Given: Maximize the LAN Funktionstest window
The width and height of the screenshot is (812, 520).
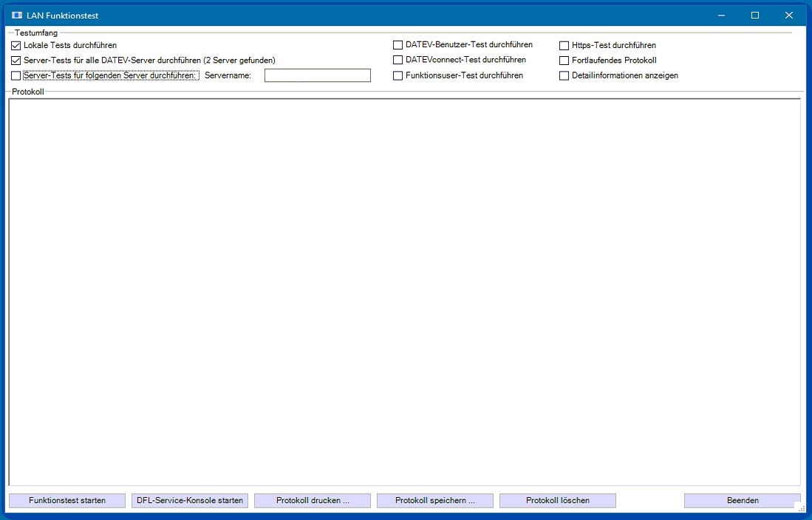Looking at the screenshot, I should tap(755, 16).
